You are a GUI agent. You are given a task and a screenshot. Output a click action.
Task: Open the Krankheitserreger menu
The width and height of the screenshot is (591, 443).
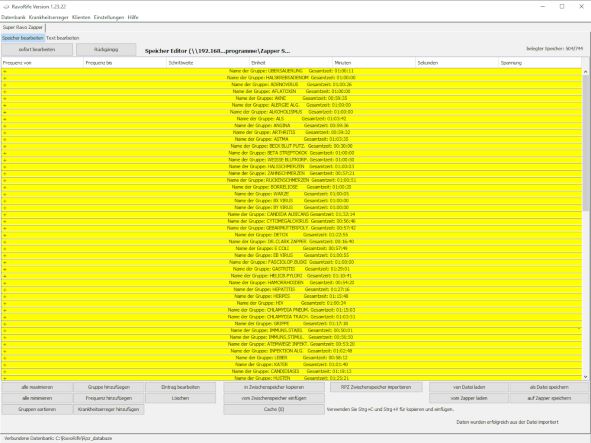[x=49, y=17]
